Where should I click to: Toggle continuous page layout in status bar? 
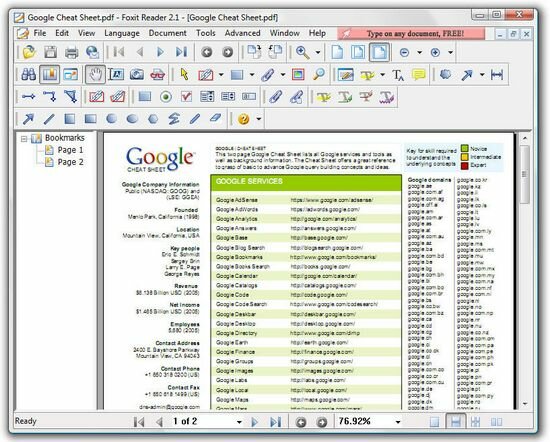455,421
